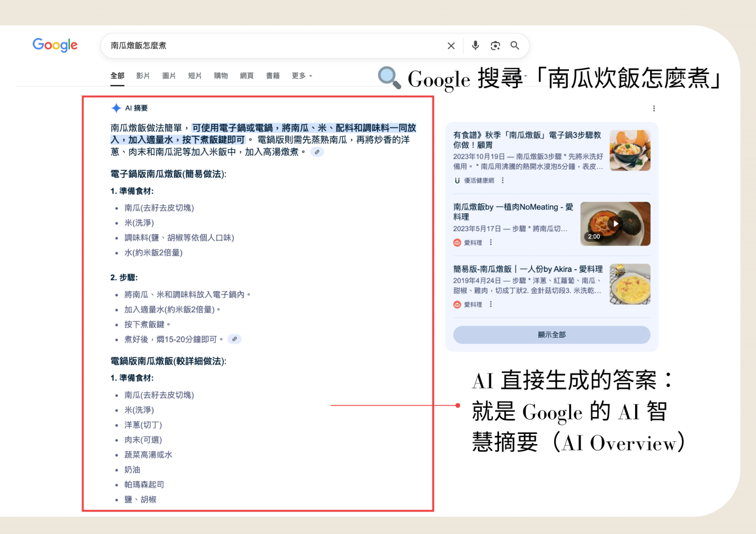Click the magnifier search submit icon
The height and width of the screenshot is (534, 756).
pos(515,45)
